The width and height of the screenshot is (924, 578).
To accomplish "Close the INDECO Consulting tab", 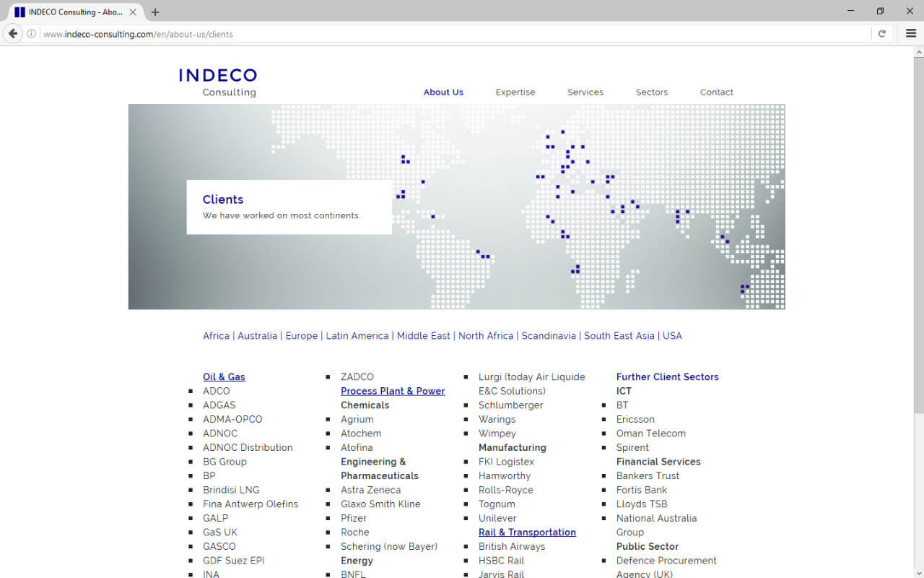I will (133, 12).
